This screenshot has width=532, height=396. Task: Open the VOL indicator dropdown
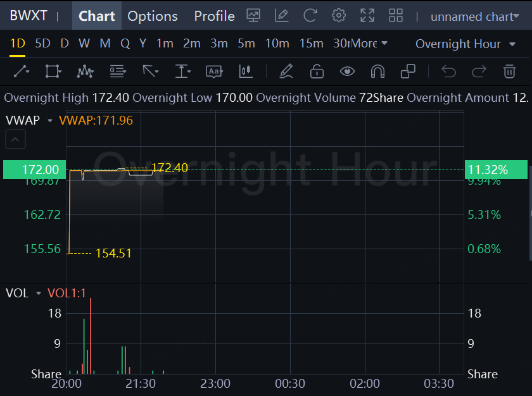39,294
